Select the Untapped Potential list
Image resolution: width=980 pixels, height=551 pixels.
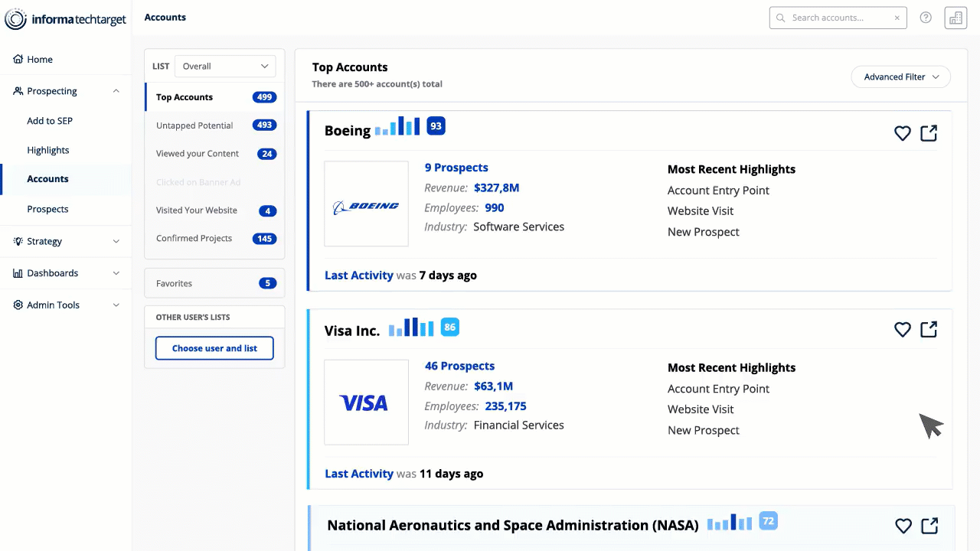click(x=214, y=126)
